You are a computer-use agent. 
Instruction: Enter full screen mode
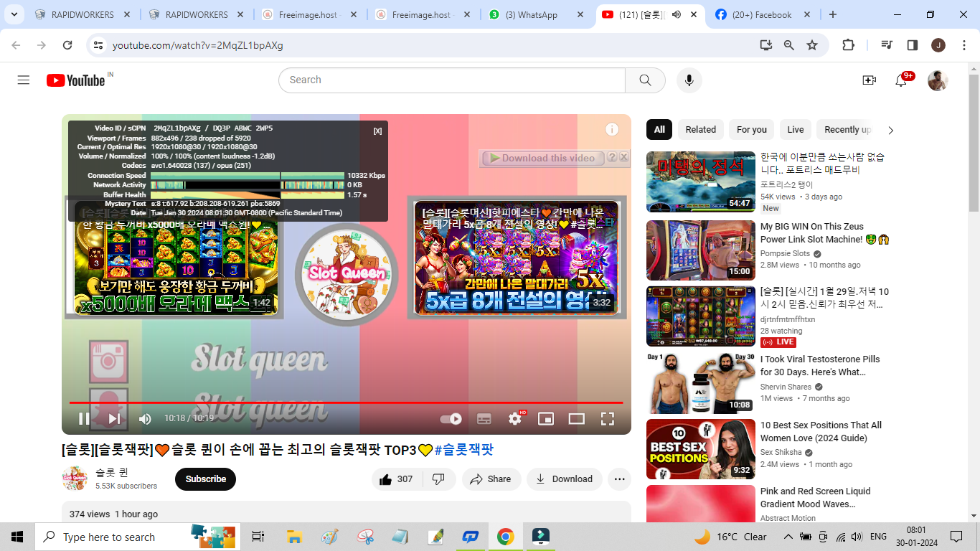(608, 419)
